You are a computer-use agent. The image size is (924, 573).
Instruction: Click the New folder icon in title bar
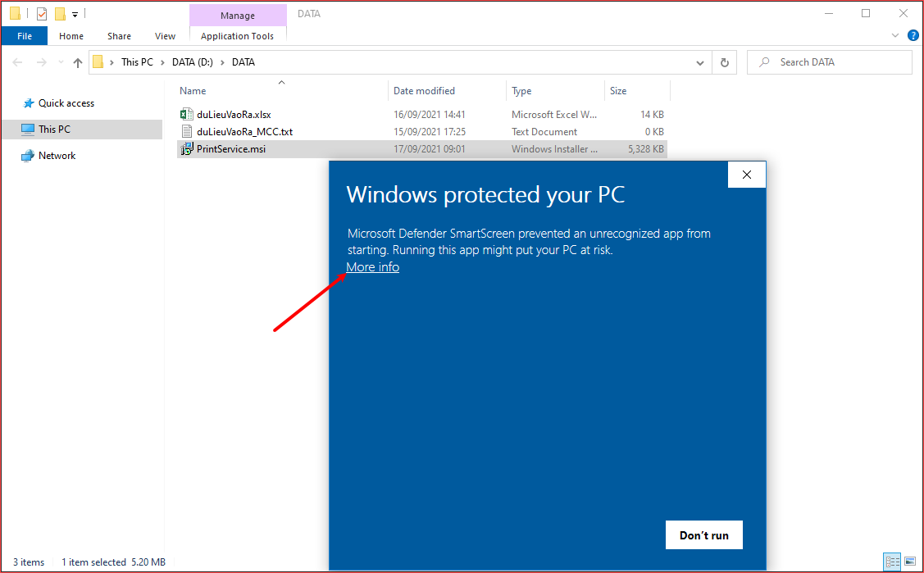click(x=60, y=14)
